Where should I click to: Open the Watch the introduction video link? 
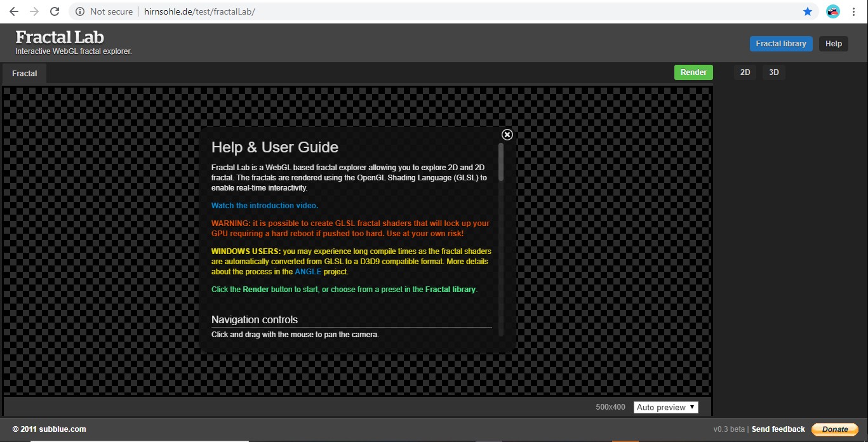pyautogui.click(x=264, y=206)
